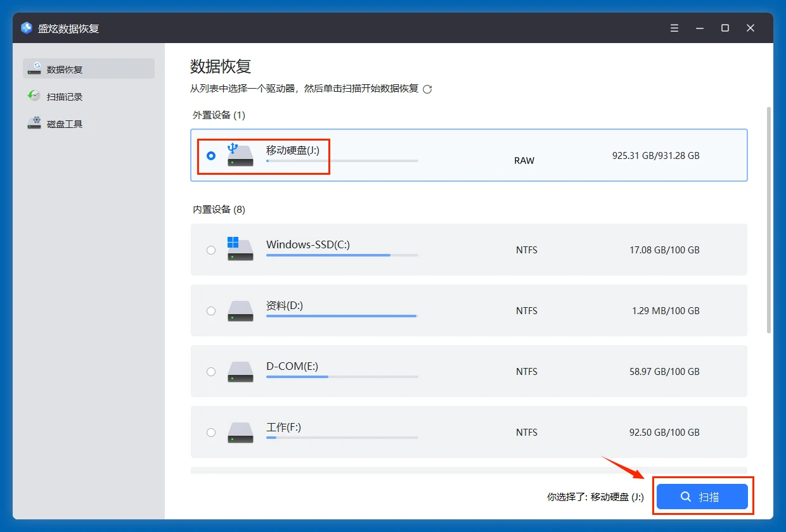
Task: Click the USB drive icon of 移动硬盘(J:)
Action: 239,154
